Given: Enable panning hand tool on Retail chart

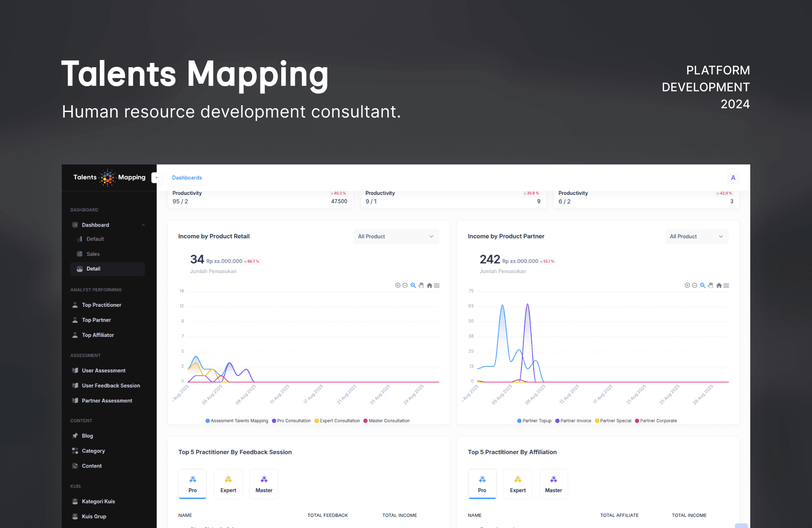Looking at the screenshot, I should click(421, 285).
